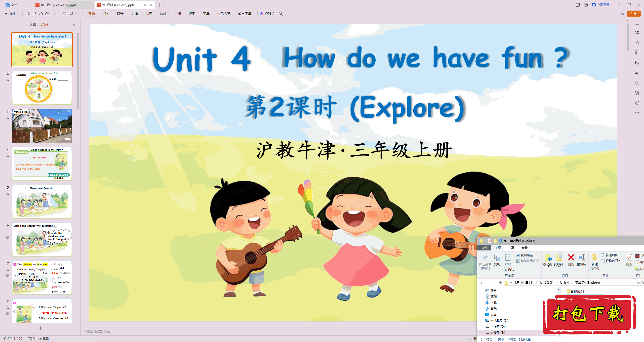This screenshot has width=644, height=342.
Task: Open Print Preview from the quick toolbar
Action: (47, 14)
